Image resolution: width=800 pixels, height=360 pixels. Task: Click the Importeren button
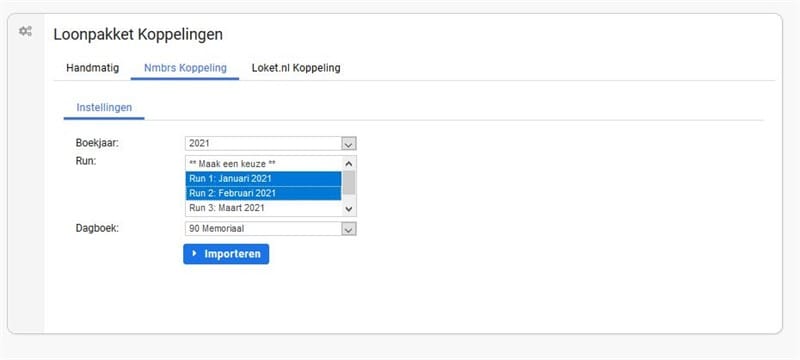[x=226, y=254]
